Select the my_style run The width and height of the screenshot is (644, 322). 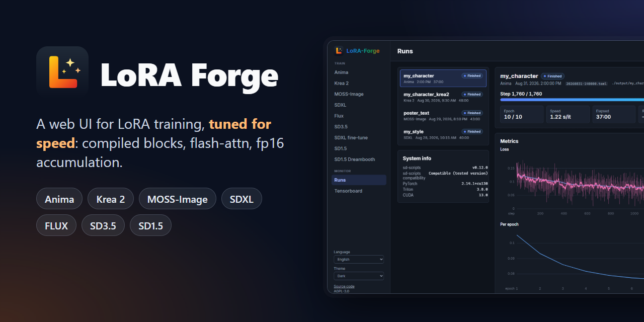point(443,134)
